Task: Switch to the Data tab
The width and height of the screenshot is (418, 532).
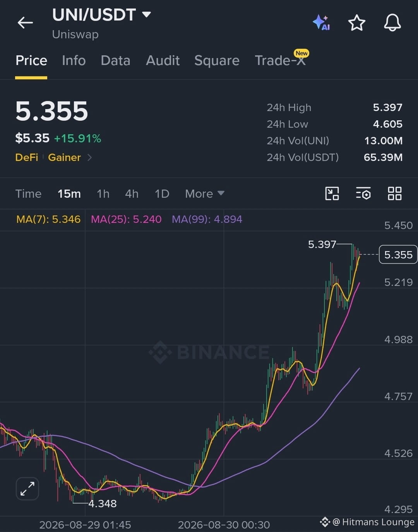Action: pos(115,61)
